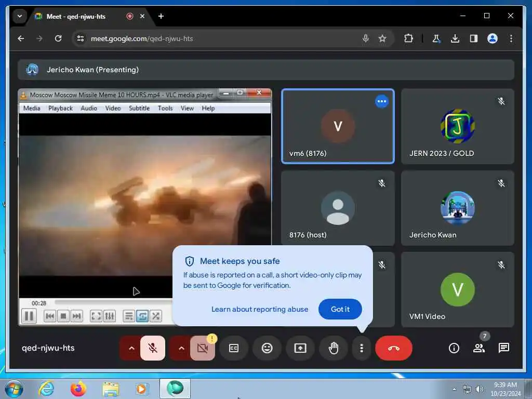Raise hand in the meeting

(x=334, y=348)
